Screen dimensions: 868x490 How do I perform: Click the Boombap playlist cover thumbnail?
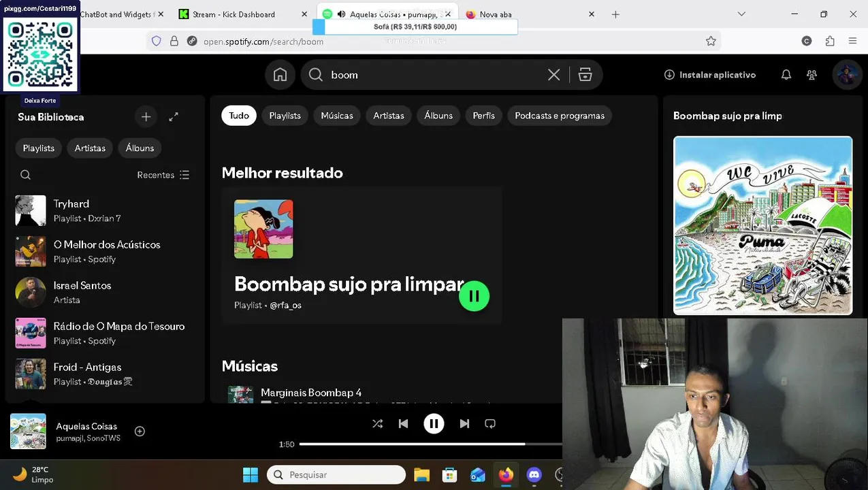263,229
